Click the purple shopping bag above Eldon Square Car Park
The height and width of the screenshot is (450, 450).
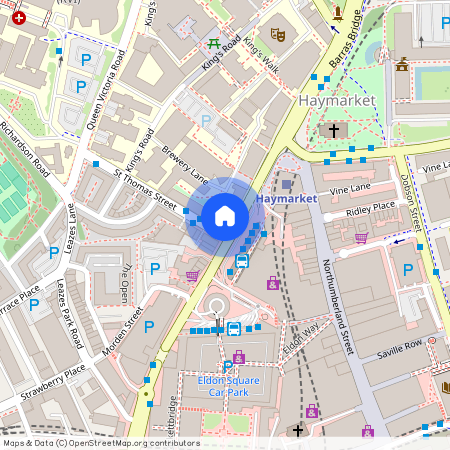(x=239, y=357)
